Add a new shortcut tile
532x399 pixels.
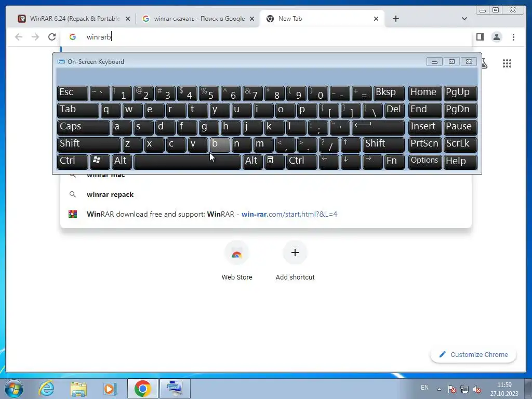[295, 261]
